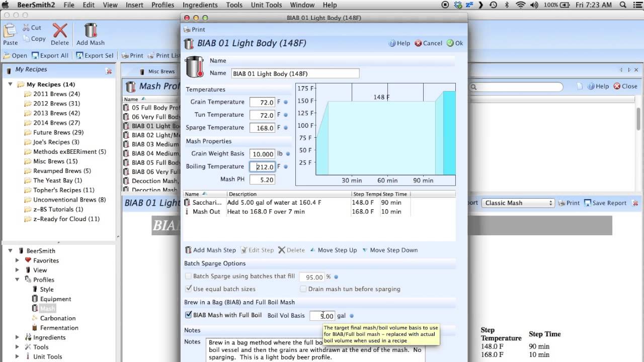Select 2014 Brews folder
Image resolution: width=644 pixels, height=362 pixels.
(x=56, y=123)
